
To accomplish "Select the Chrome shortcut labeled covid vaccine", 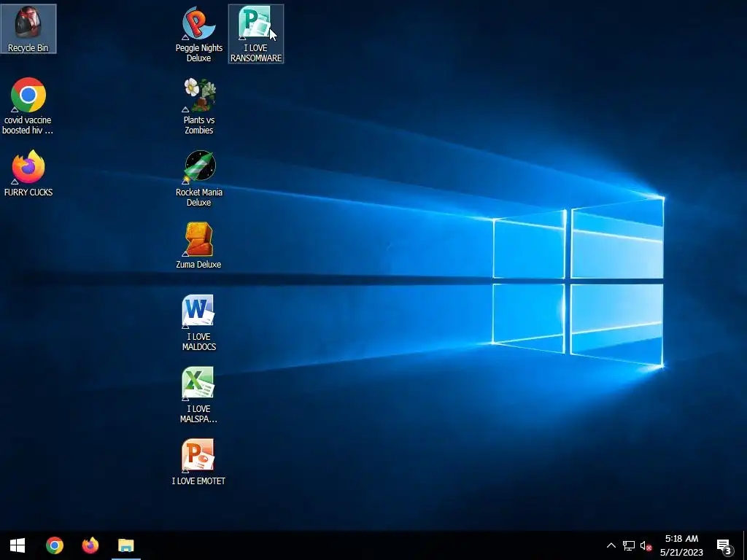I will tap(28, 106).
